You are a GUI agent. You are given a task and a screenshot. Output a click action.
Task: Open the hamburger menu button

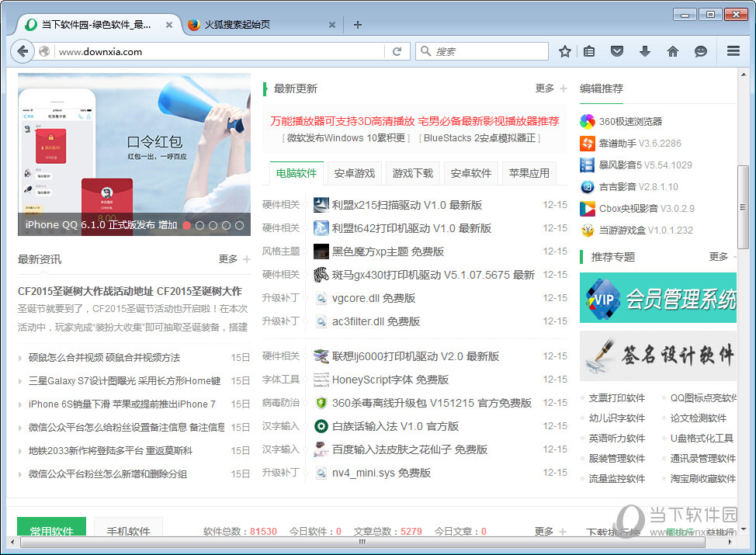(x=733, y=51)
